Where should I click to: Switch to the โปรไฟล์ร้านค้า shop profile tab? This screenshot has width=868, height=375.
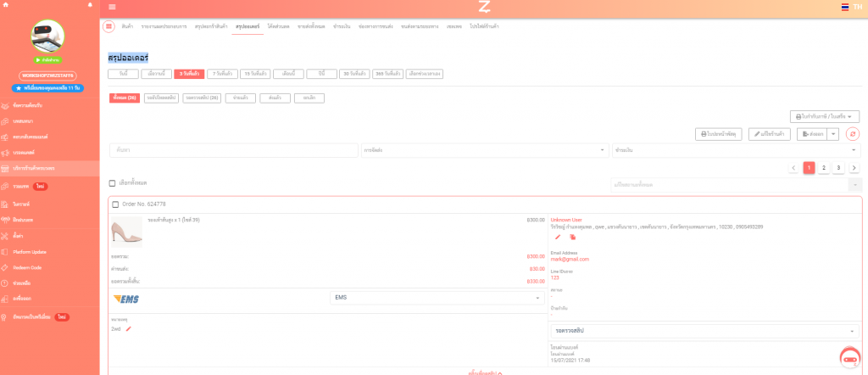click(x=484, y=26)
